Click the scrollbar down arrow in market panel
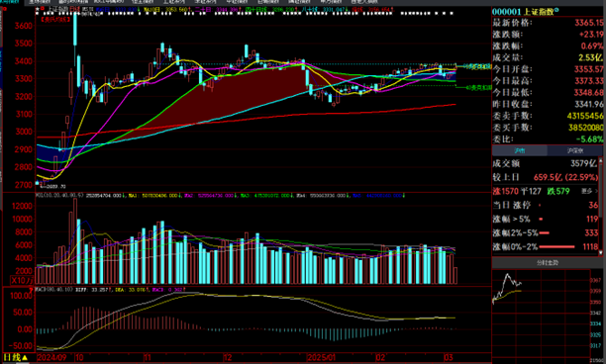 [x=601, y=253]
